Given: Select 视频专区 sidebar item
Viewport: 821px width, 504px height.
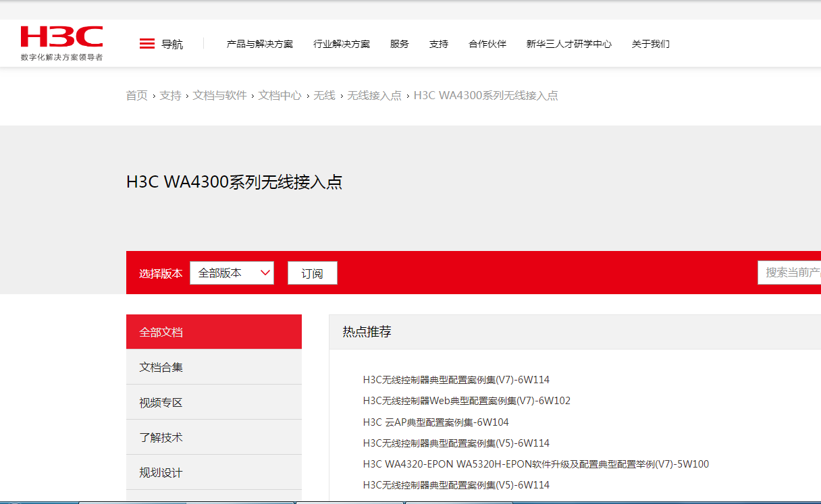Looking at the screenshot, I should point(214,402).
